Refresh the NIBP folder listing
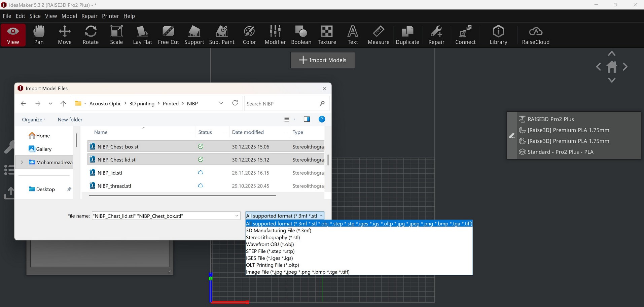 pyautogui.click(x=235, y=103)
